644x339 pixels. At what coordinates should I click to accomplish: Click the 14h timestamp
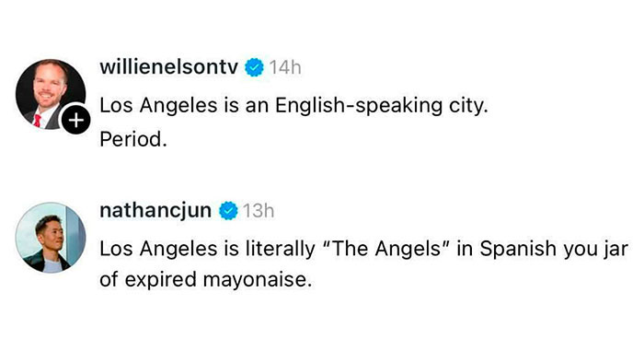285,67
